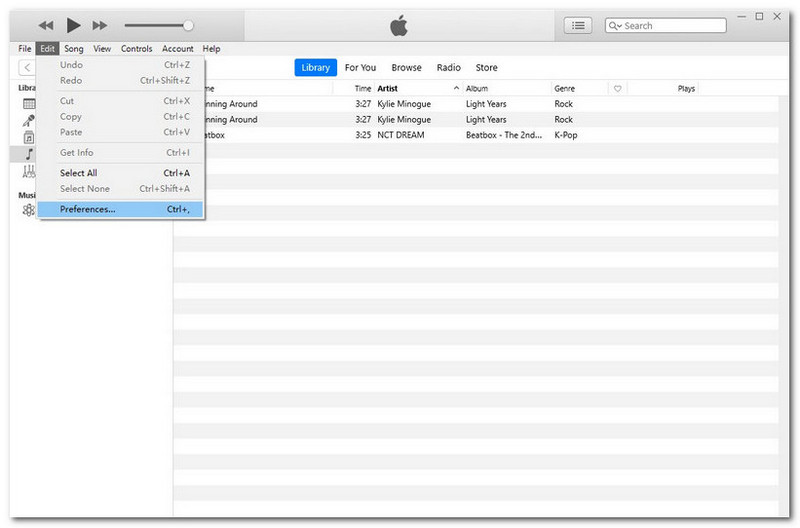The width and height of the screenshot is (800, 528).
Task: Click the Apple logo display
Action: pos(399,25)
